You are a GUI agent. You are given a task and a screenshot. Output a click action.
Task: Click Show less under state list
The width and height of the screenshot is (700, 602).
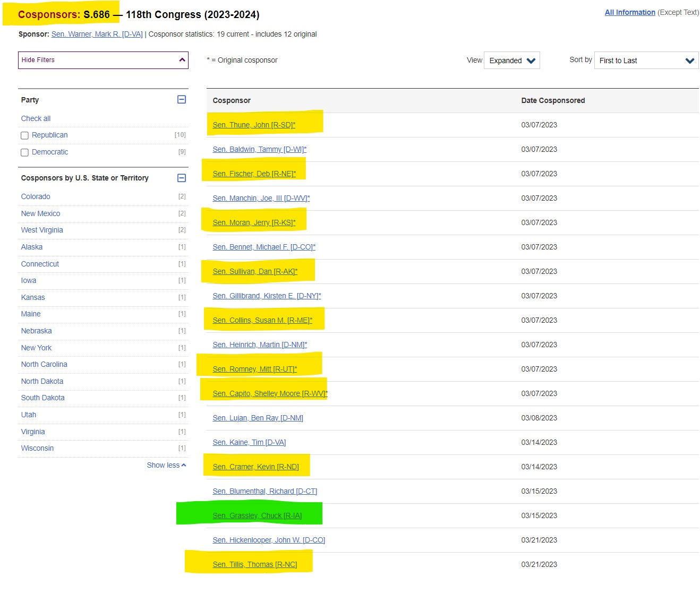166,465
